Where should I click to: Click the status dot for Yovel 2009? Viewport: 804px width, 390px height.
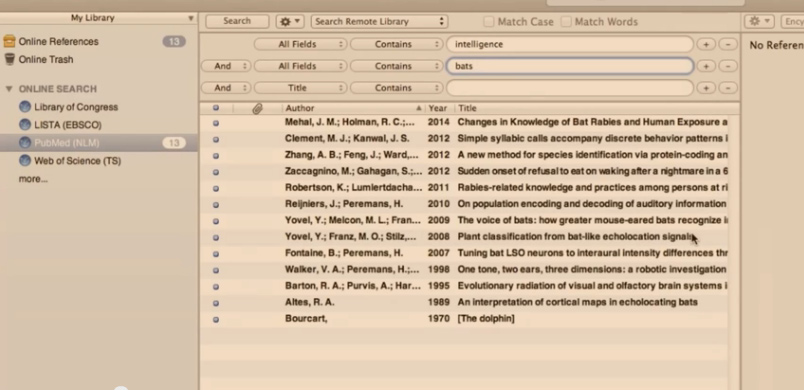(215, 221)
